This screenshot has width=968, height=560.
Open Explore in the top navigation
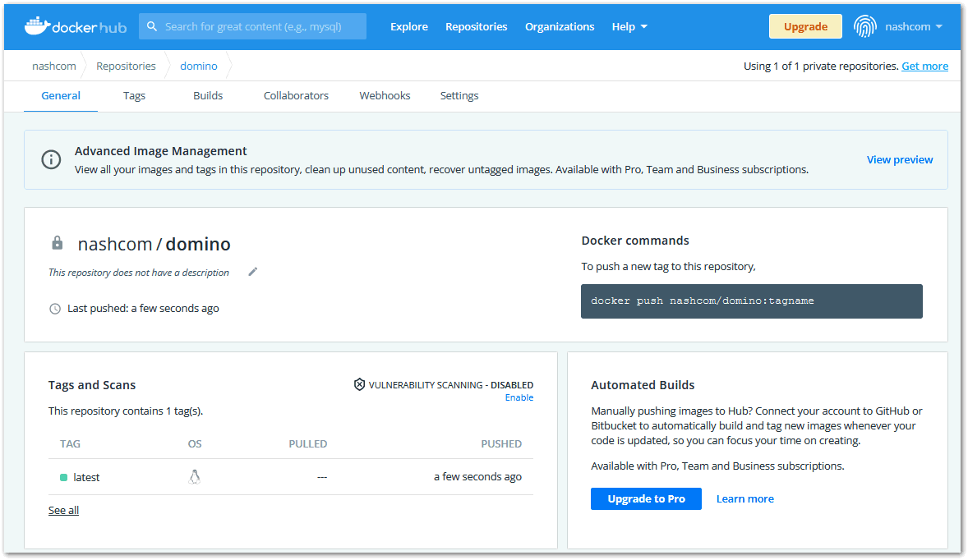coord(408,26)
